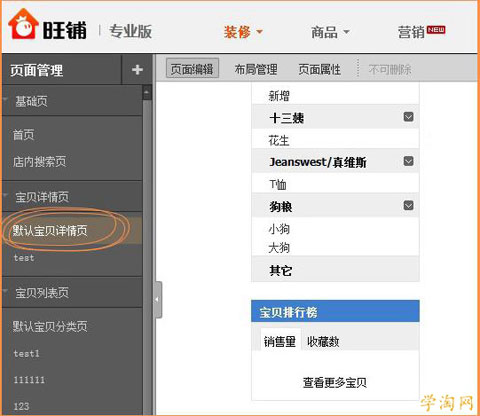480x416 pixels.
Task: Open 首页 in page list
Action: (23, 135)
